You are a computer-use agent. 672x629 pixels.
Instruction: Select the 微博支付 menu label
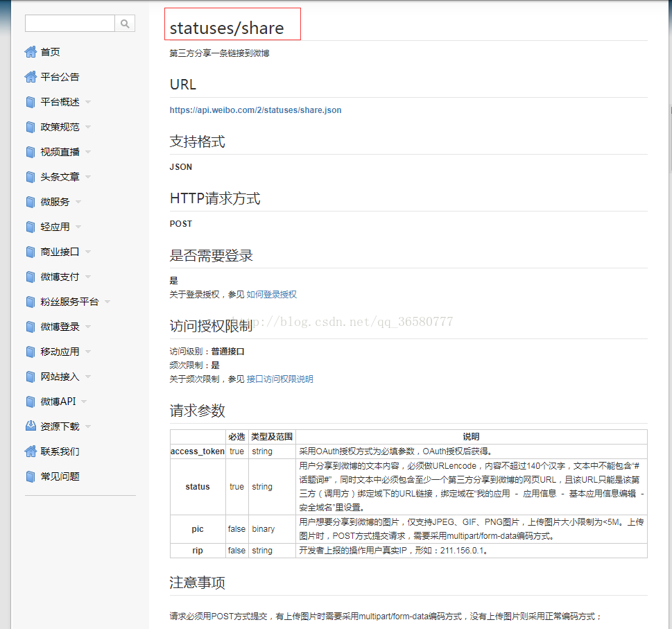(60, 277)
